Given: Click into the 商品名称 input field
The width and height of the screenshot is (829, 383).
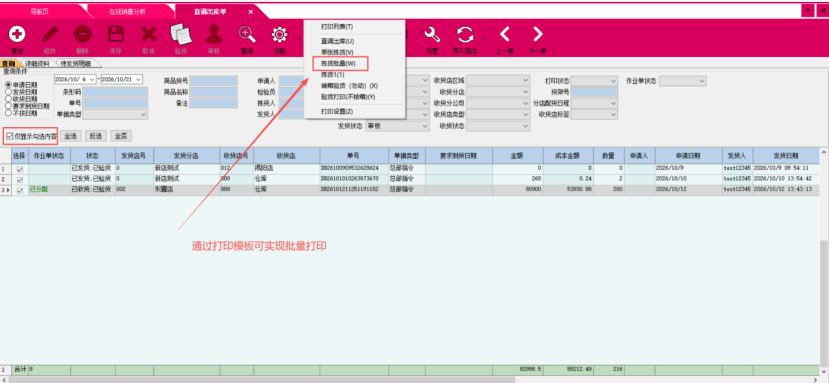Looking at the screenshot, I should [x=214, y=92].
